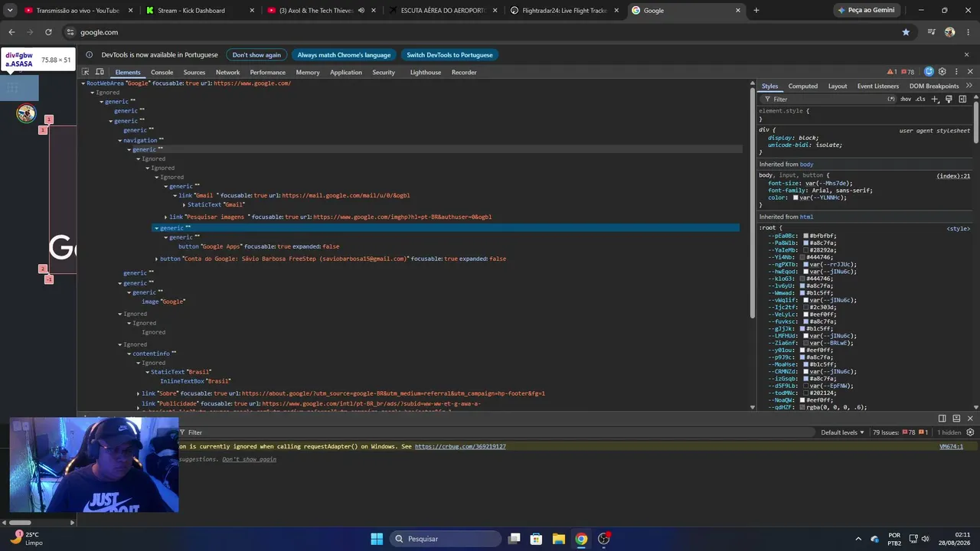Click the color swatch for --Wmwad

(x=802, y=293)
